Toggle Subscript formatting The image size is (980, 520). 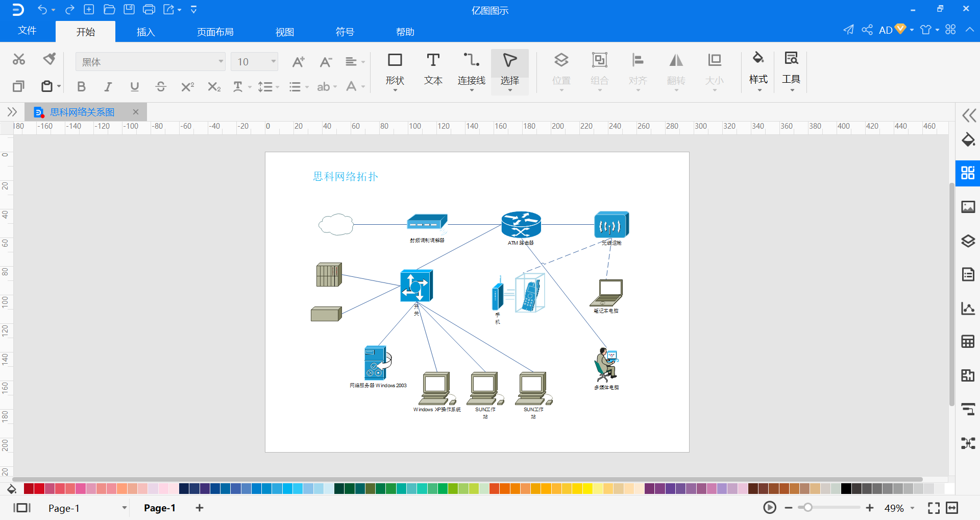[214, 87]
